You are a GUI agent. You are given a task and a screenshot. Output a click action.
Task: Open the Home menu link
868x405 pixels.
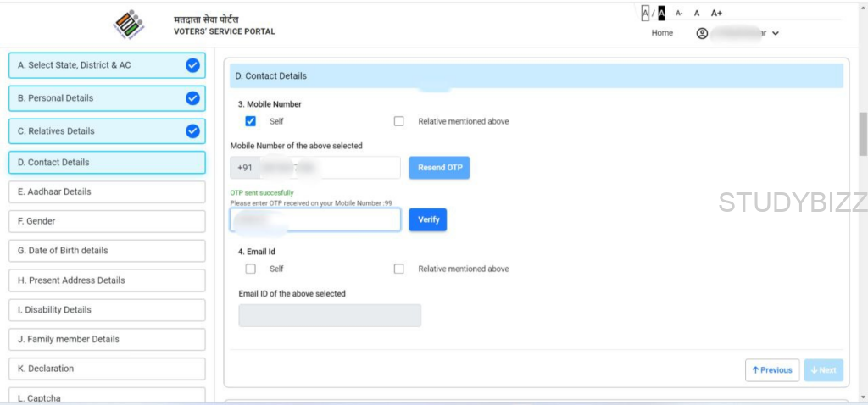coord(662,33)
